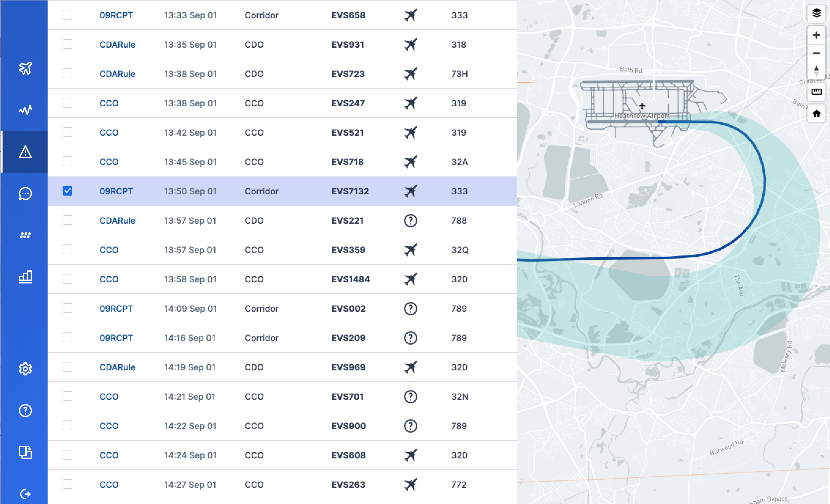Tick the checkbox for EVS263
Screen dimensions: 830x504
point(67,484)
